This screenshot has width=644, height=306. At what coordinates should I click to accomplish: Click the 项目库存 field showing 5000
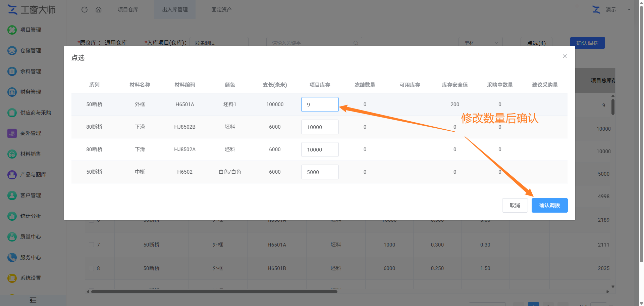point(320,172)
